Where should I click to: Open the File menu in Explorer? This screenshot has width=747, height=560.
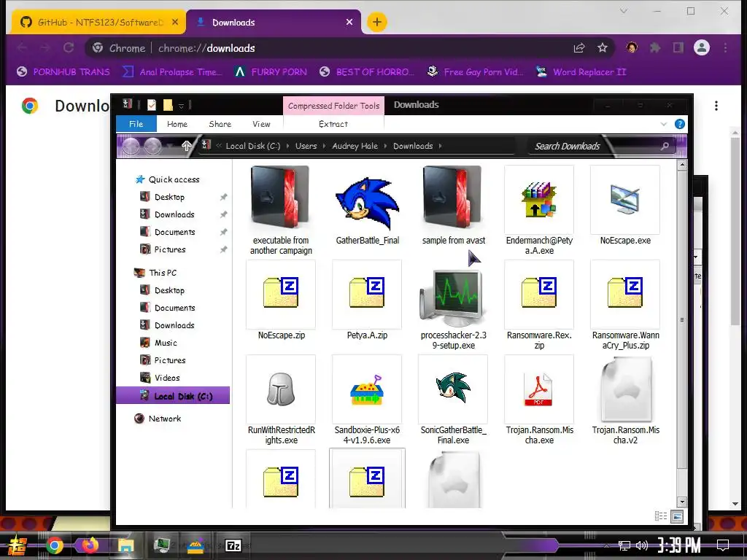(x=136, y=124)
